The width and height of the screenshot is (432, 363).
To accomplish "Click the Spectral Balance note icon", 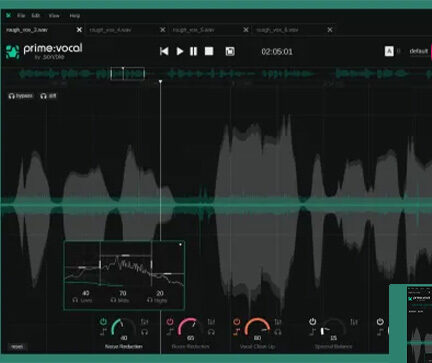I will 312,332.
